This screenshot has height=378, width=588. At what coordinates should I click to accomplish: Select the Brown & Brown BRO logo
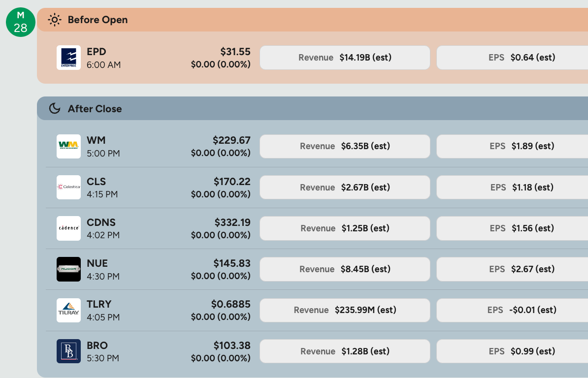pos(68,351)
